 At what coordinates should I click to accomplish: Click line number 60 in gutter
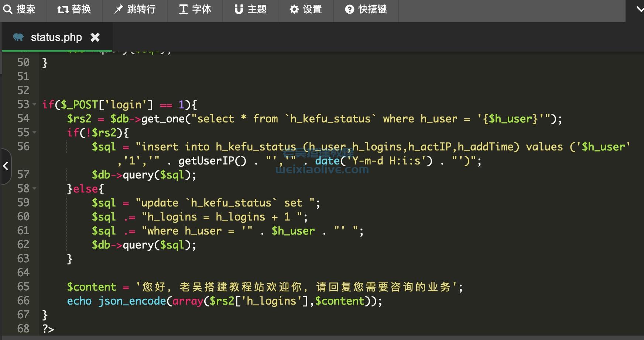[23, 216]
